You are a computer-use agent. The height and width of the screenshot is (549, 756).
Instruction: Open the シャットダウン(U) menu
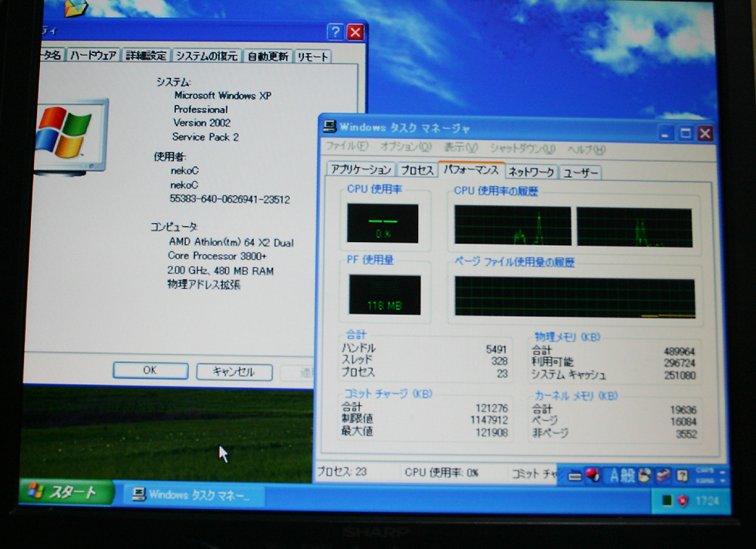tap(522, 148)
